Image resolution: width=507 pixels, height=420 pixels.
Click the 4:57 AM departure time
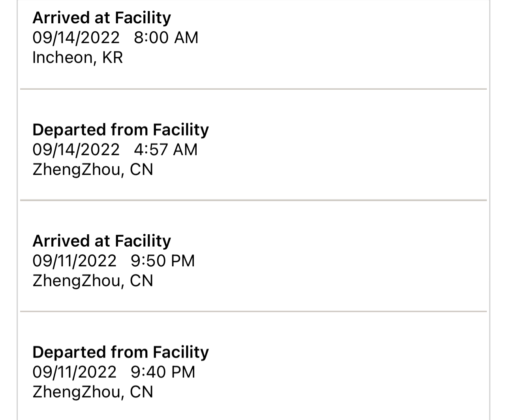pos(165,150)
